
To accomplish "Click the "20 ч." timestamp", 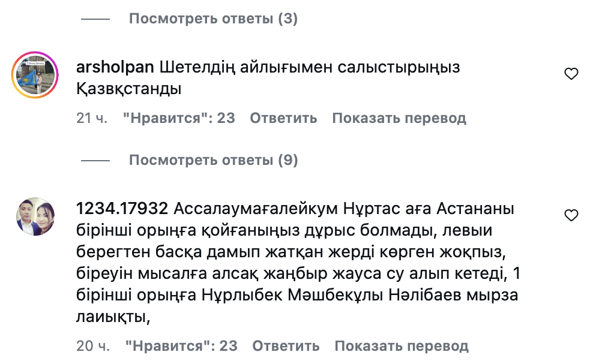I will pyautogui.click(x=93, y=346).
